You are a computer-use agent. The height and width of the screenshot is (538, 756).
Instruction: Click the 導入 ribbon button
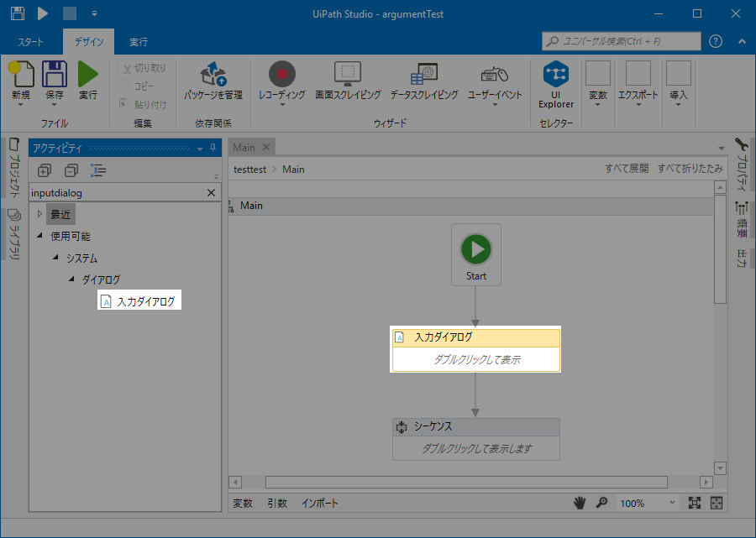679,83
